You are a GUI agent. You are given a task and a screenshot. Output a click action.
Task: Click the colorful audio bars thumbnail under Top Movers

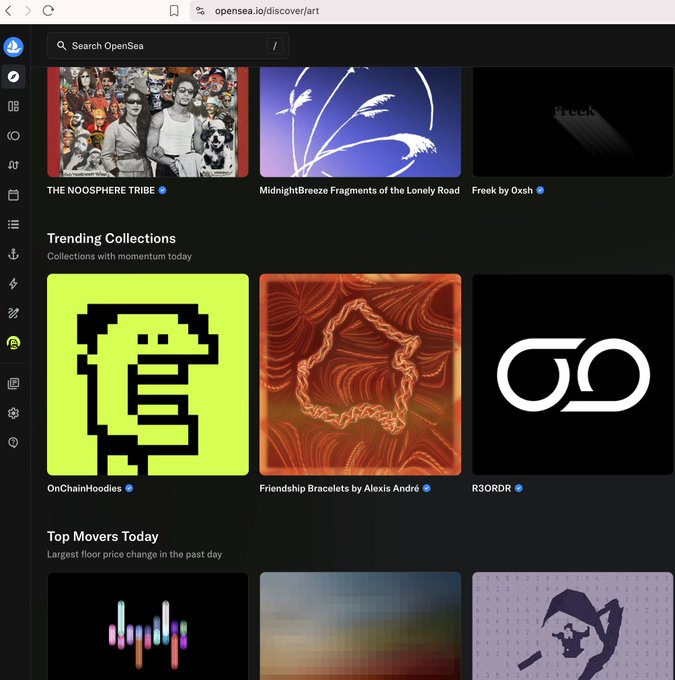[x=148, y=626]
